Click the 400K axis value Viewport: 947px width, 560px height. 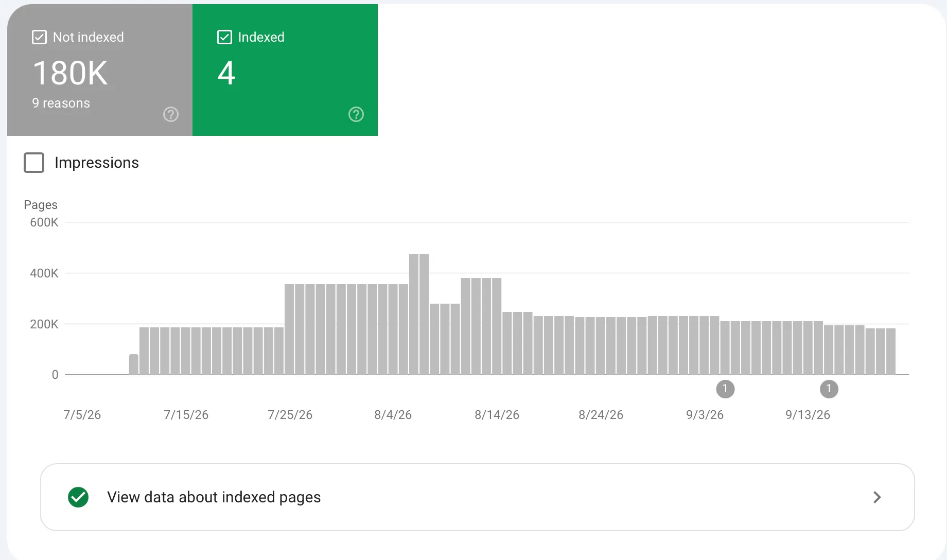44,273
